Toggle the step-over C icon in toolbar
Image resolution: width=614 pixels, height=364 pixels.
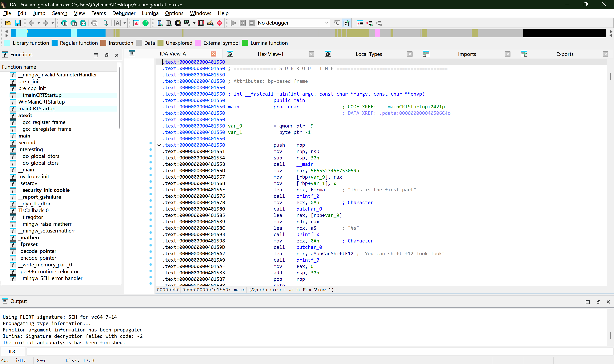(336, 23)
